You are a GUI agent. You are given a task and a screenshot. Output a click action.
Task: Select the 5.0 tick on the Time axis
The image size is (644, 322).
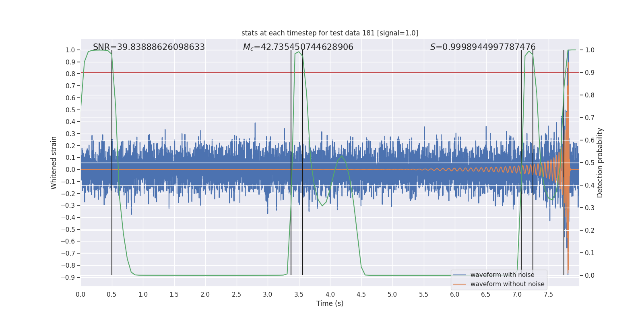[392, 294]
